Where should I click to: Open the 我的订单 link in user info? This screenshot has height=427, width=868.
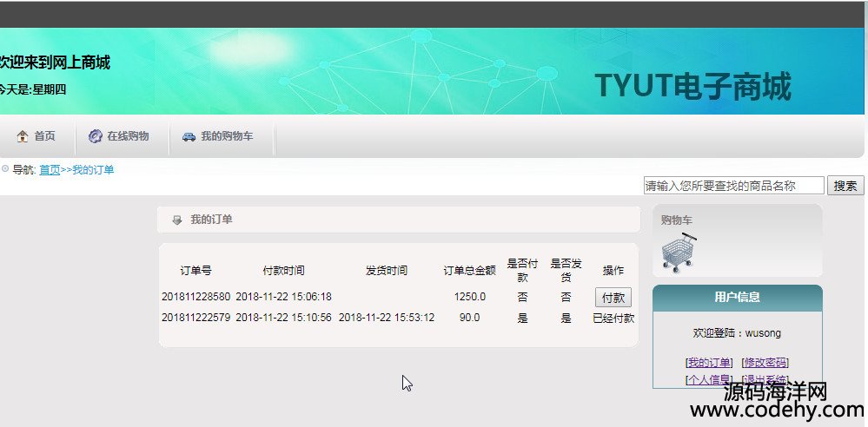coord(709,363)
